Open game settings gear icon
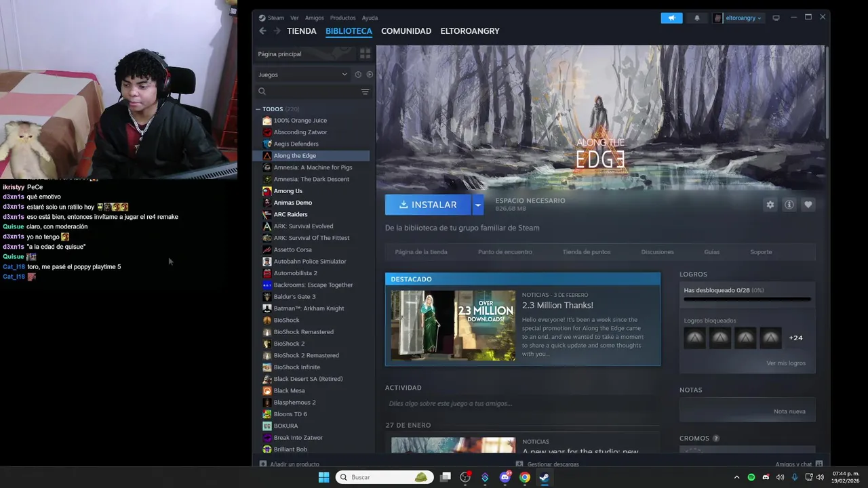Screen dimensions: 868x488 pyautogui.click(x=770, y=205)
